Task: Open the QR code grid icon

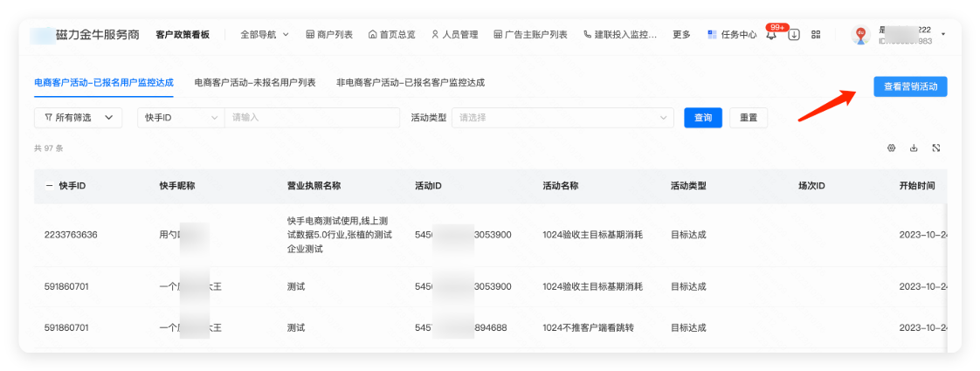Action: click(816, 35)
